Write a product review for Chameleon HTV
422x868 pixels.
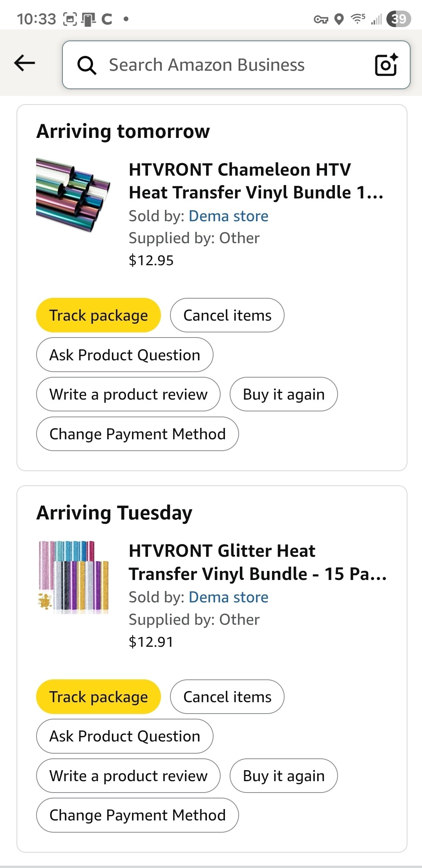pyautogui.click(x=128, y=394)
